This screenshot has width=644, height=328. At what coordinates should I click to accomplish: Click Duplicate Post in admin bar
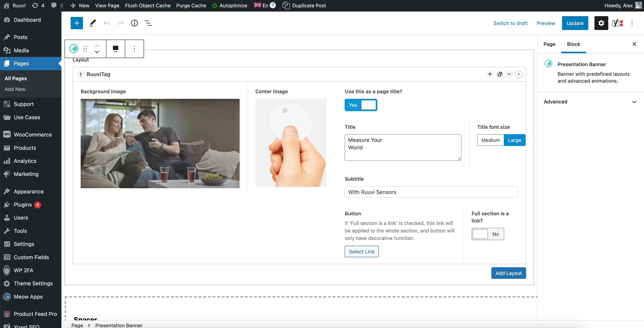(x=304, y=6)
